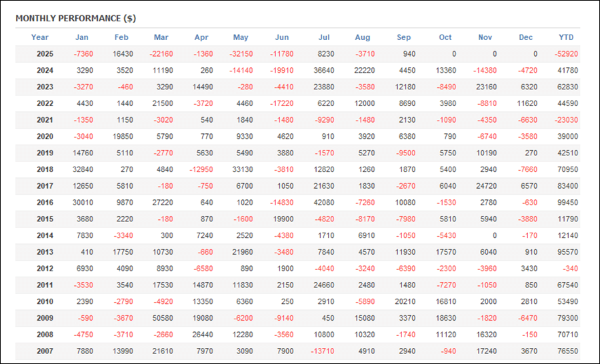
Task: Select the November 2017 value 24720
Action: [x=485, y=186]
